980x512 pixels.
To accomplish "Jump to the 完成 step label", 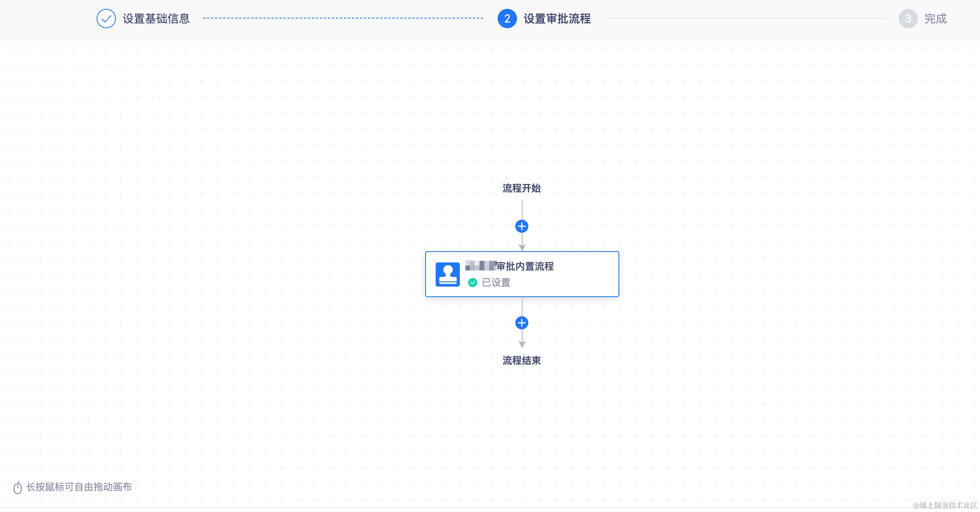I will 935,19.
